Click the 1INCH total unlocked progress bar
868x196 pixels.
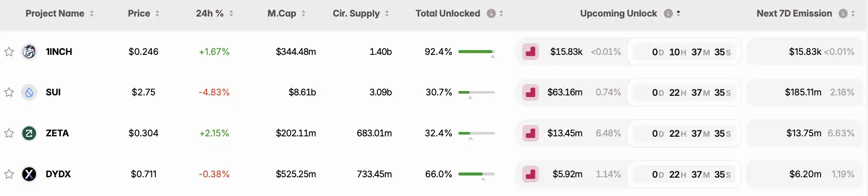[476, 52]
